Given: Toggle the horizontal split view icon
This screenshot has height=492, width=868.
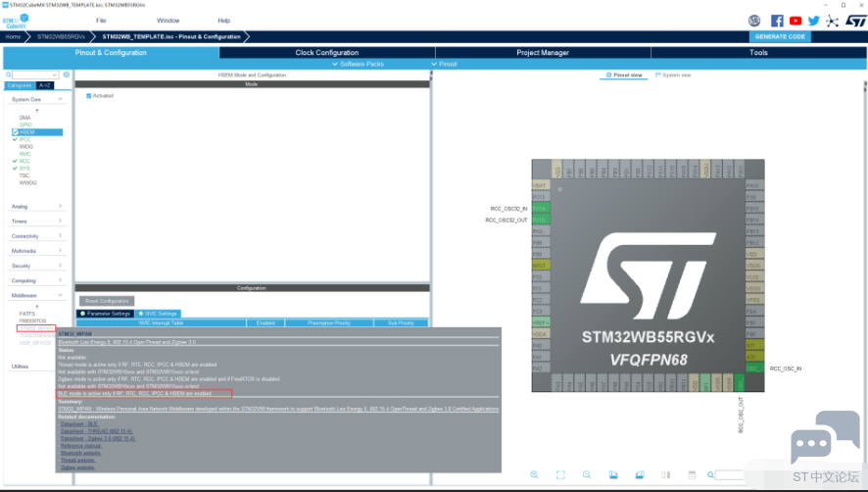Looking at the screenshot, I should (x=692, y=474).
